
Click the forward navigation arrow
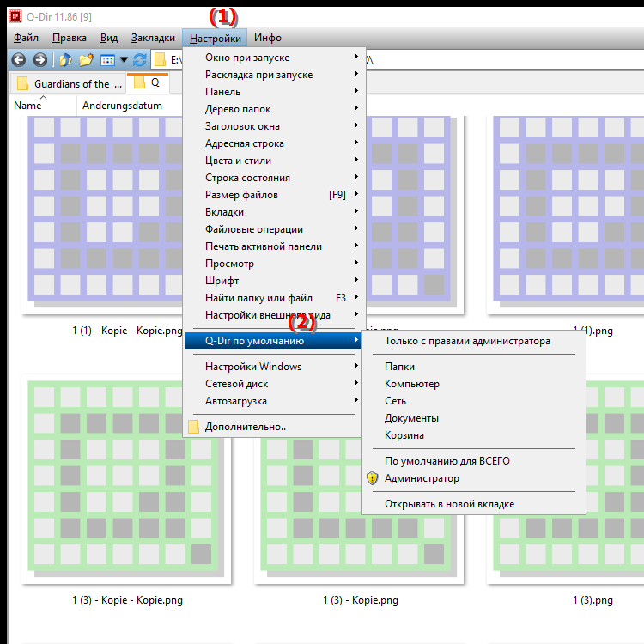point(39,60)
